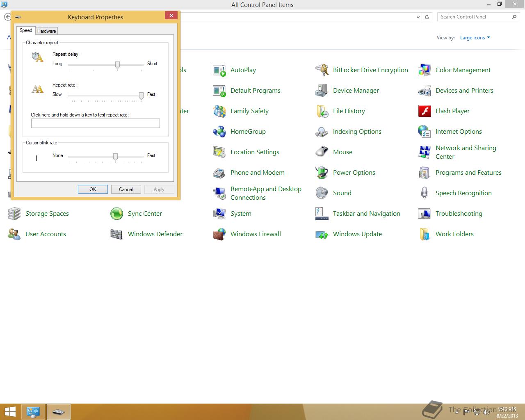Expand the address bar history dropdown

pos(418,17)
